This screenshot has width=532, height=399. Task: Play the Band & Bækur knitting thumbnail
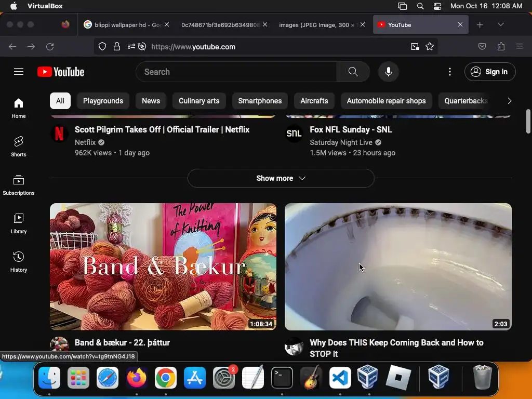click(163, 267)
